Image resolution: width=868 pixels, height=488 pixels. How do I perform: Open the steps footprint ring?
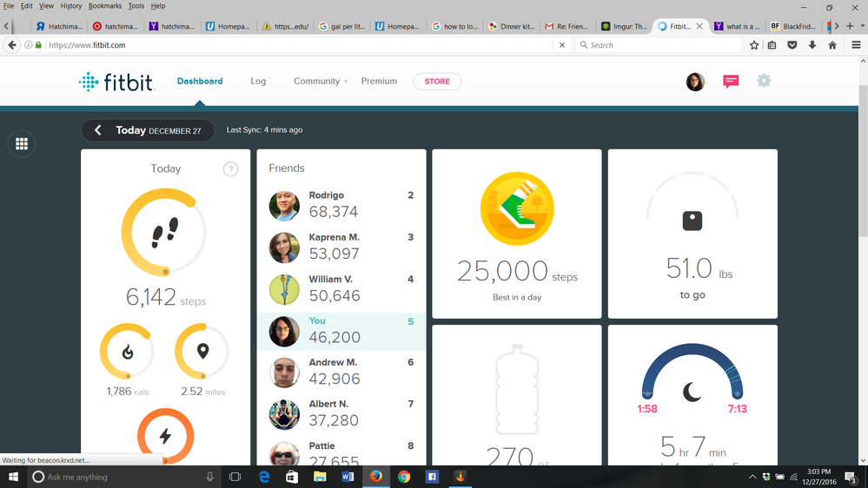pyautogui.click(x=164, y=232)
